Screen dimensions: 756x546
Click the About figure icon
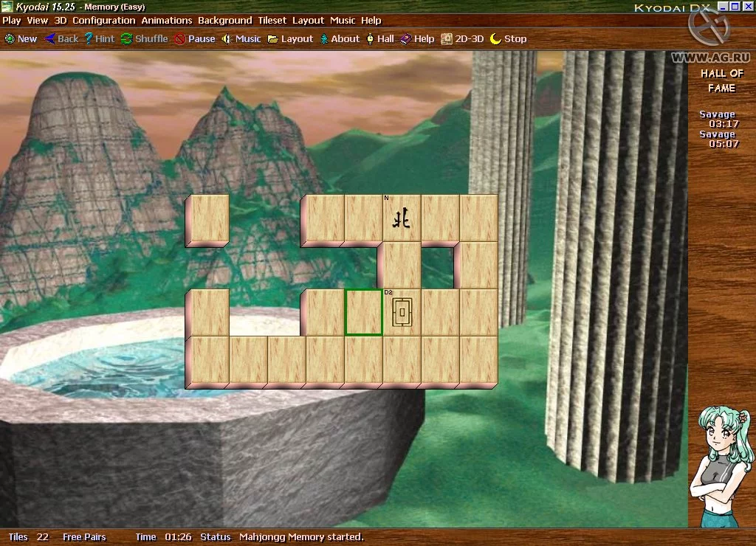point(324,39)
